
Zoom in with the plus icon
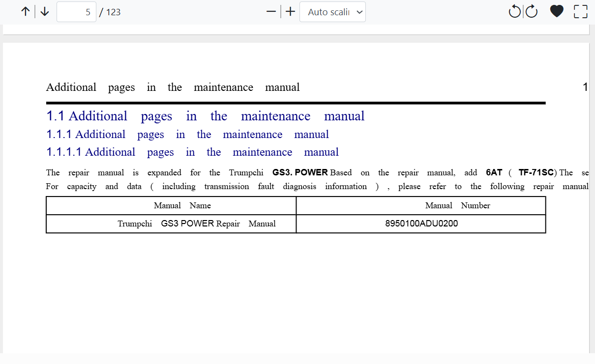tap(291, 12)
